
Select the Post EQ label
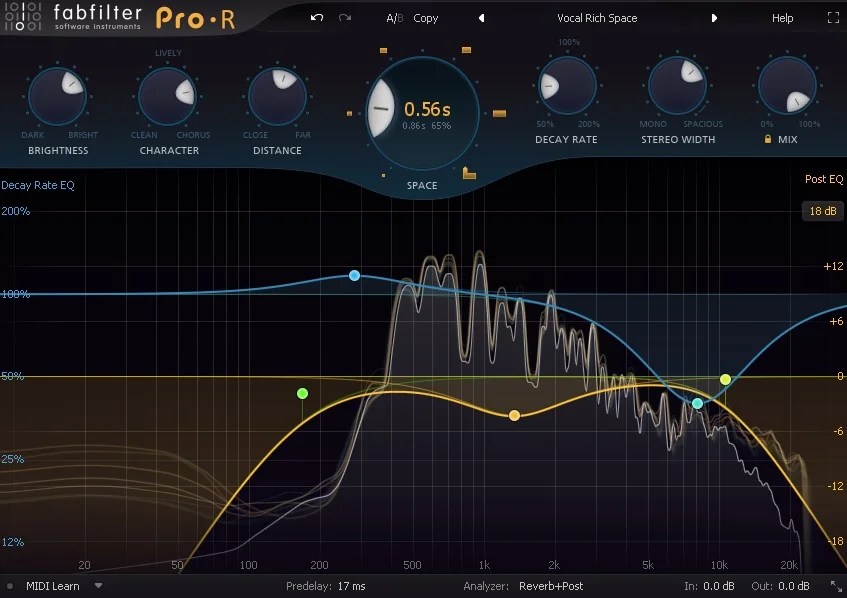[x=822, y=179]
